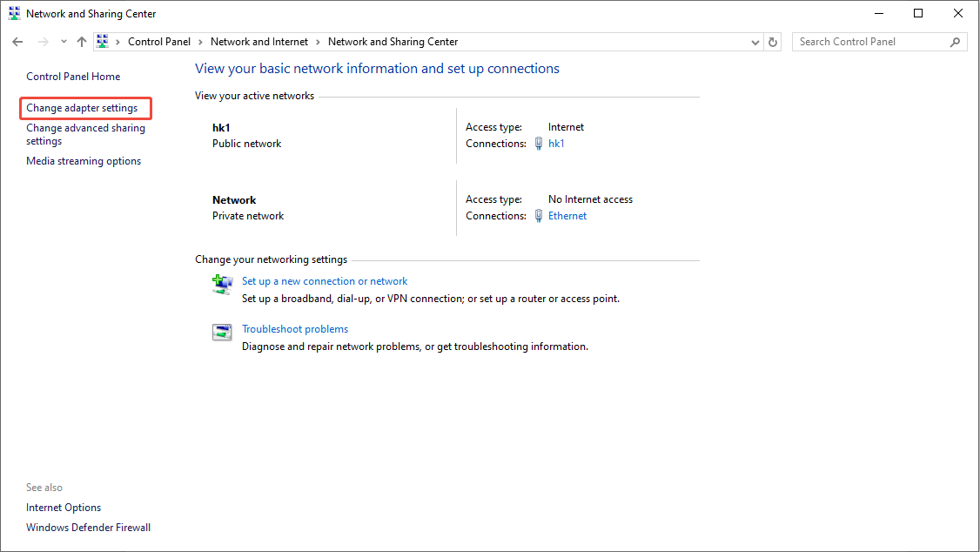Click the Network and Sharing Center icon in address bar

pos(102,41)
